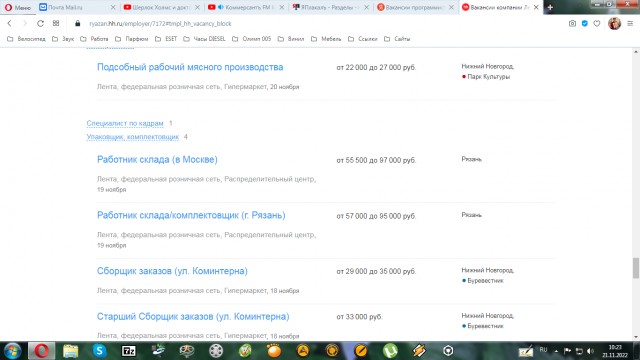Screen dimensions: 640x360
Task: Open the Винил bookmarks folder
Action: [x=291, y=39]
